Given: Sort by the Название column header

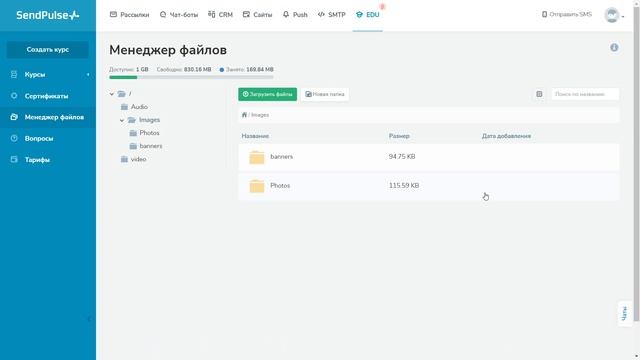Looking at the screenshot, I should point(255,136).
